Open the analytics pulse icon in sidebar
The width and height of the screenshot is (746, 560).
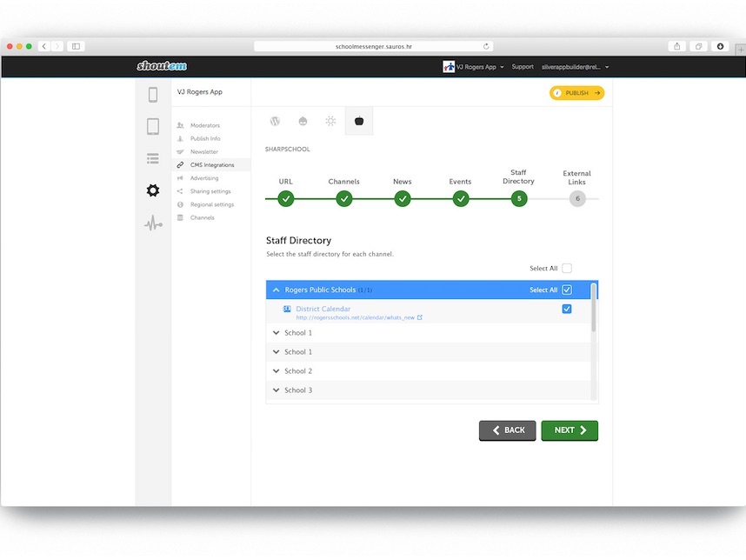click(x=153, y=223)
